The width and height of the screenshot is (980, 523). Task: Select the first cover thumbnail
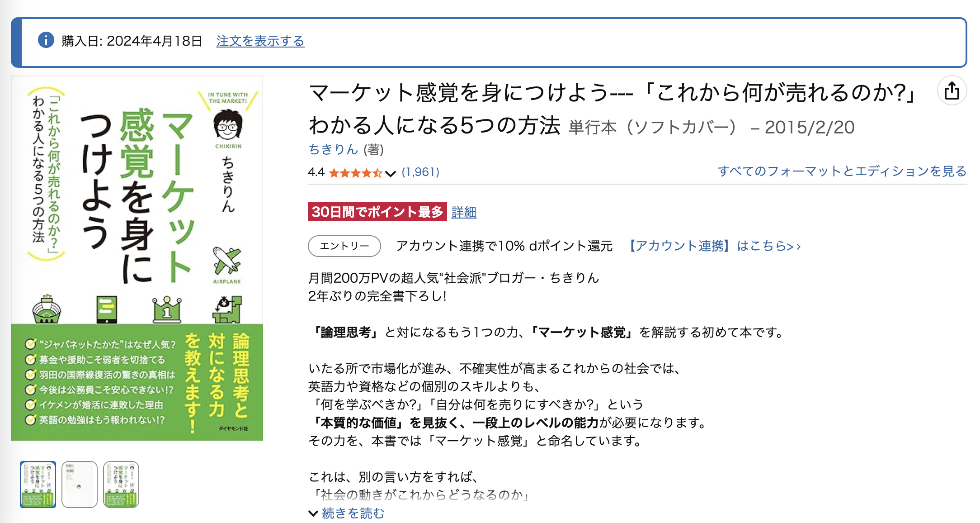[x=38, y=485]
